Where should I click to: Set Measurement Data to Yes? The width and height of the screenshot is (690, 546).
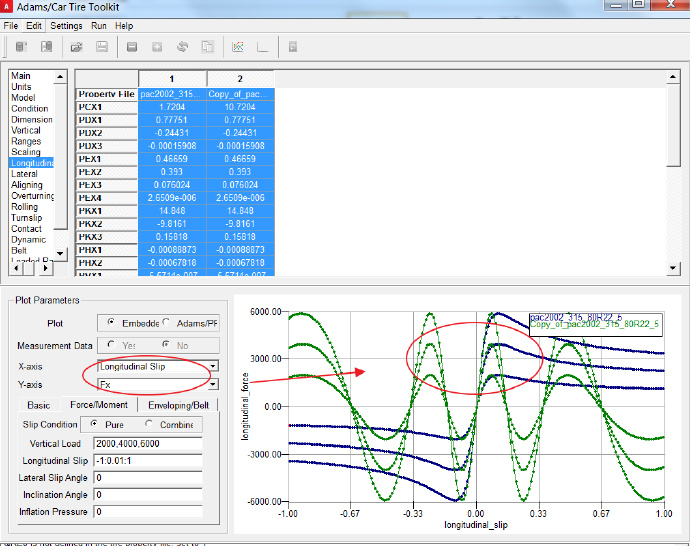tap(111, 344)
